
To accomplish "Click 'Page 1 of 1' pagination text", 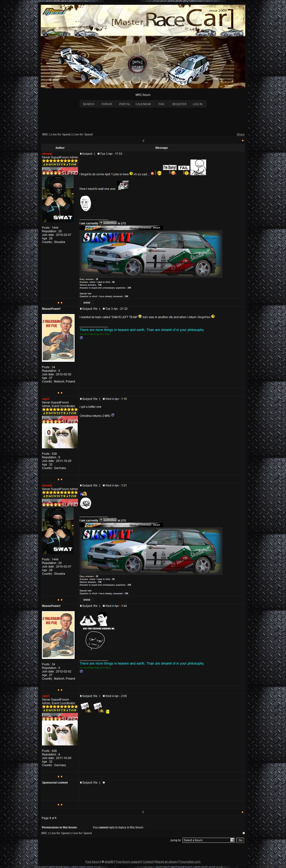I will [49, 818].
